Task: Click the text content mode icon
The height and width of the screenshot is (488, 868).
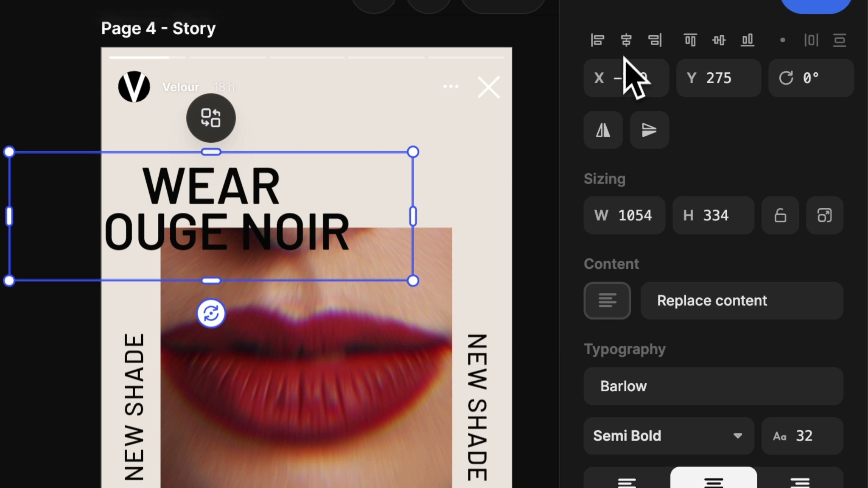Action: click(x=607, y=301)
